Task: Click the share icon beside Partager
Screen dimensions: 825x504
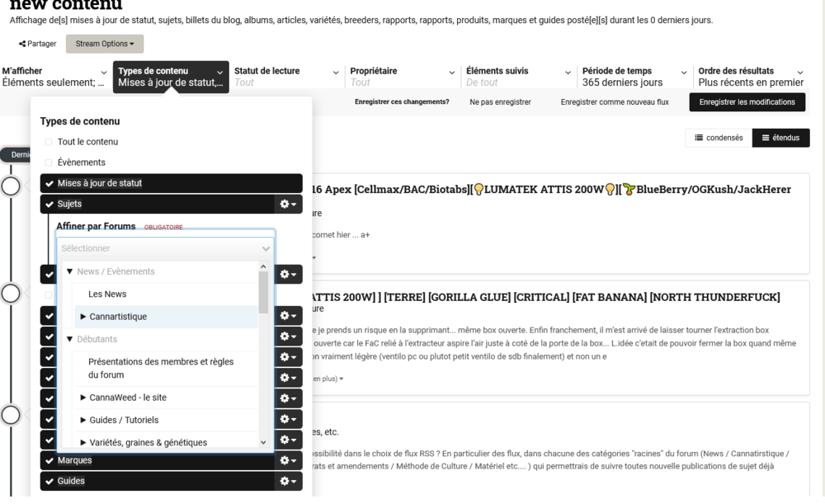Action: [x=22, y=44]
